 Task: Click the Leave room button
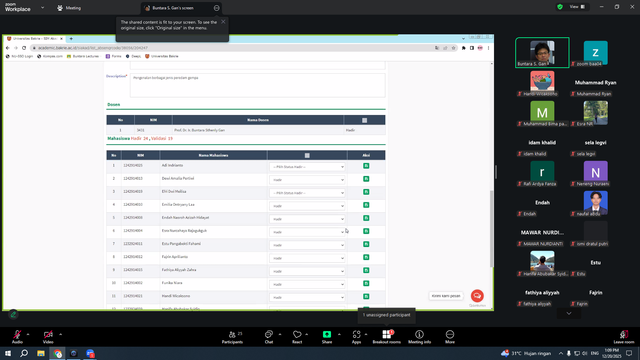coord(624,337)
